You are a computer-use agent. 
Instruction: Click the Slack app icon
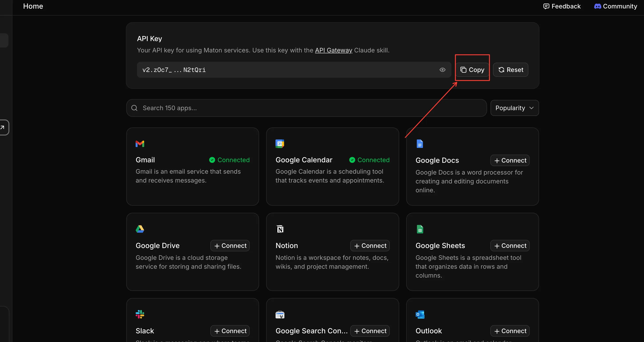coord(140,314)
